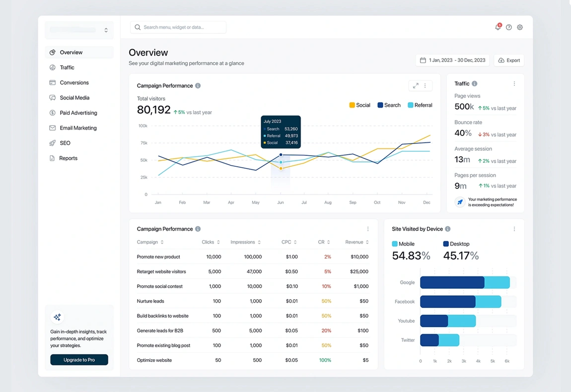Viewport: 571px width, 392px height.
Task: Sort the Clicks column
Action: (x=211, y=242)
